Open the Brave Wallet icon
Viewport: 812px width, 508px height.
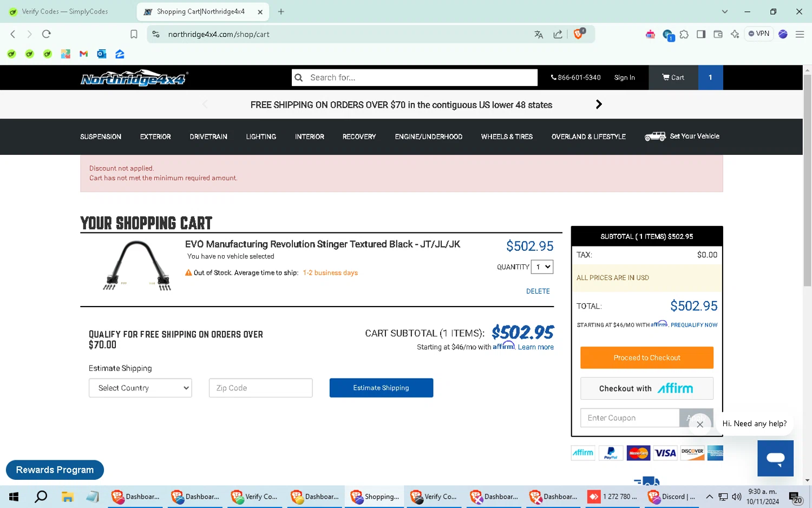coord(718,34)
